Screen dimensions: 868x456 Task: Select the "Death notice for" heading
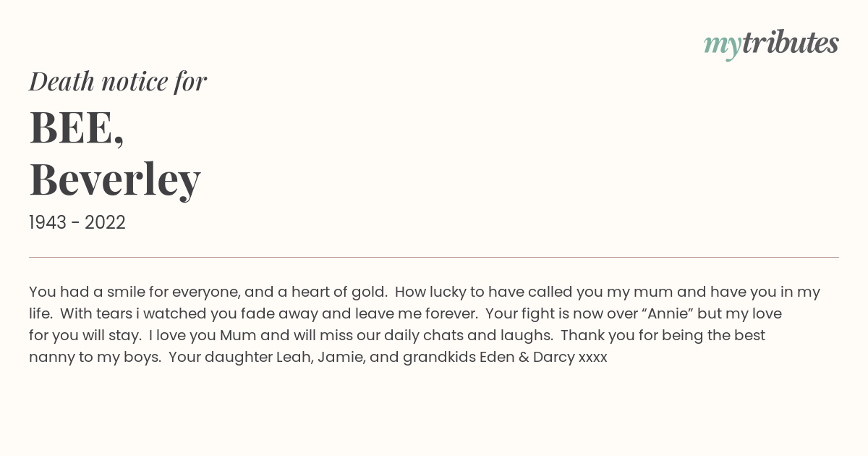coord(118,82)
